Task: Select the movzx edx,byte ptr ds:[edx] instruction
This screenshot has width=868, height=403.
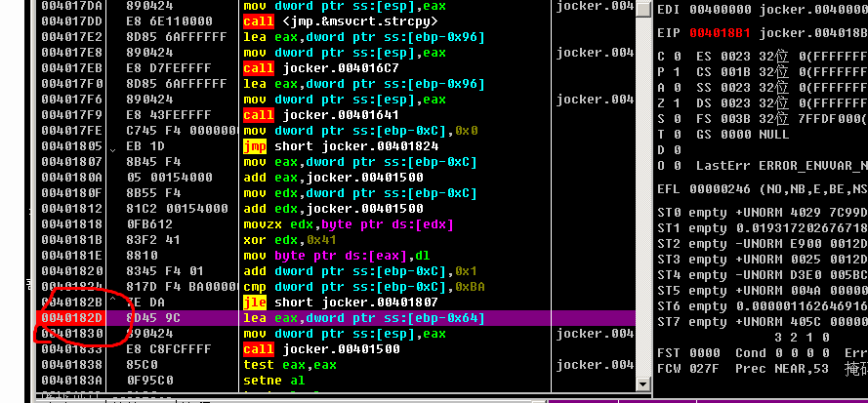Action: click(x=349, y=224)
